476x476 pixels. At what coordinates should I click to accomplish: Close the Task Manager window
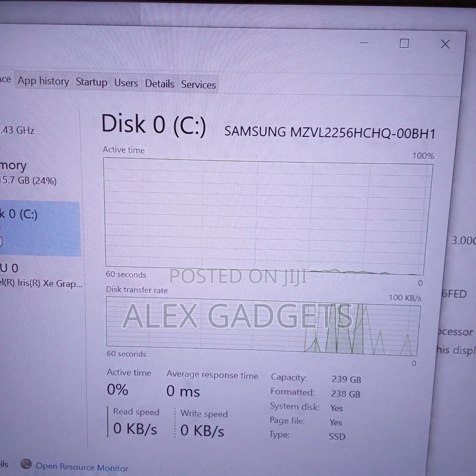pos(445,44)
